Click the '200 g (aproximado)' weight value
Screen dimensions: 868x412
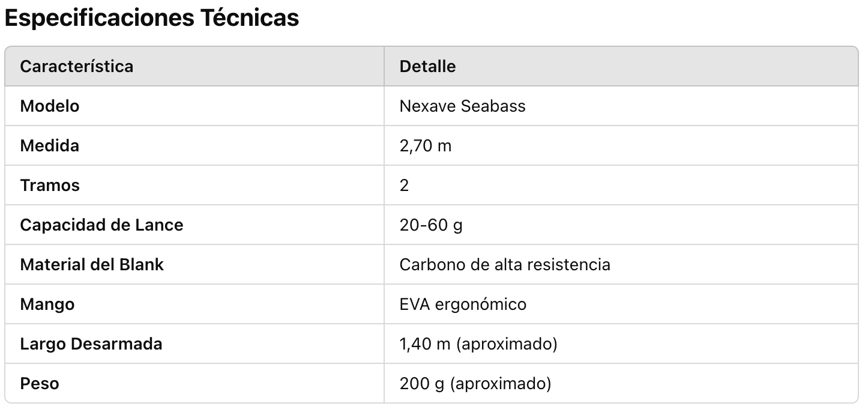click(x=475, y=383)
